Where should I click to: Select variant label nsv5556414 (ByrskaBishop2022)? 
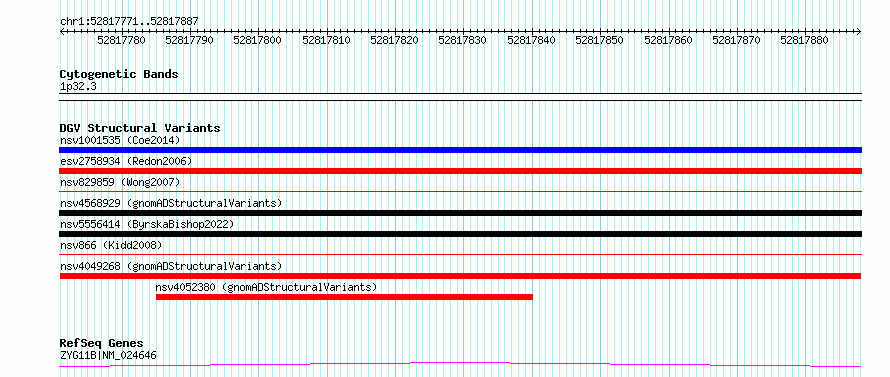pos(147,224)
